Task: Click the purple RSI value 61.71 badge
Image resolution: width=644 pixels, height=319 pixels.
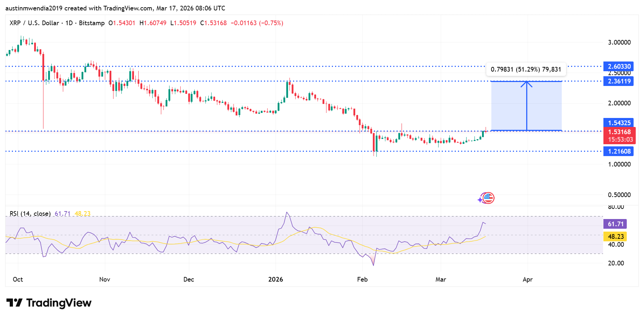Action: [615, 224]
